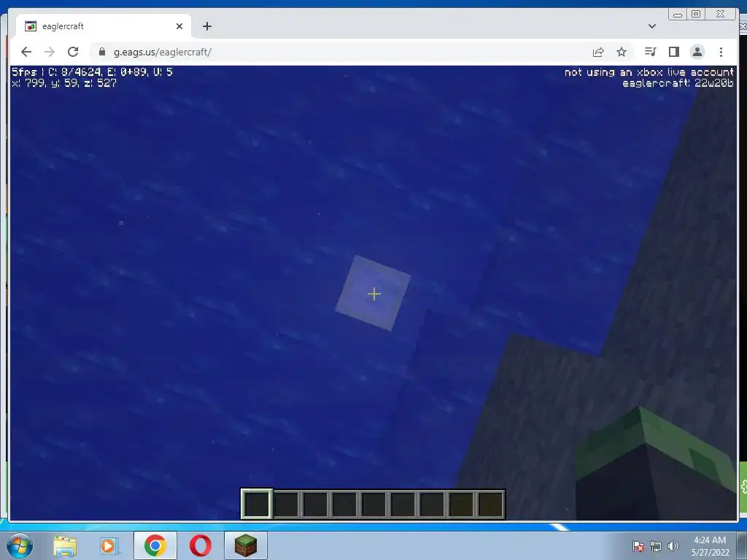This screenshot has height=560, width=747.
Task: Select the first hotbar slot
Action: tap(257, 504)
